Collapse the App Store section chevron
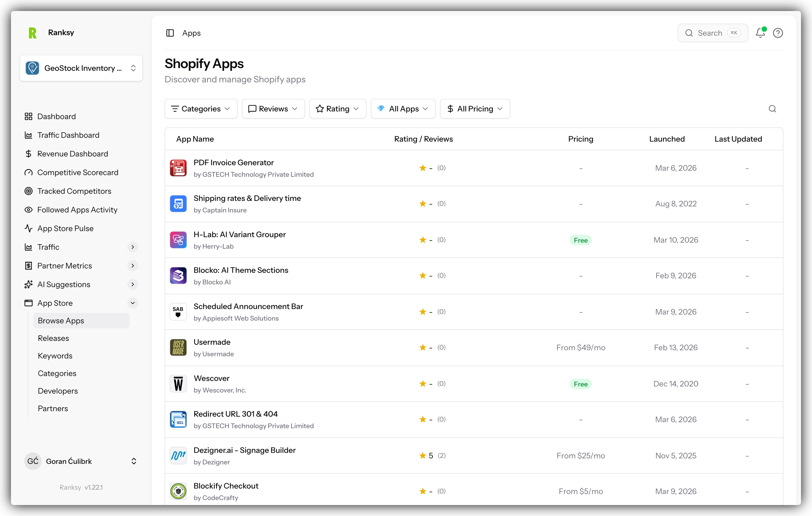The image size is (812, 516). point(133,303)
